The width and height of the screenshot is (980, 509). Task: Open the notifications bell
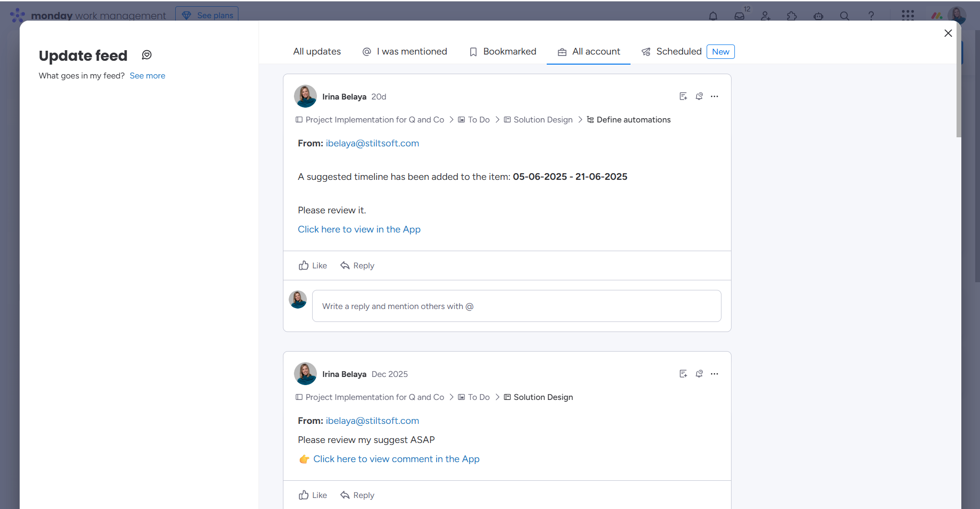tap(713, 16)
